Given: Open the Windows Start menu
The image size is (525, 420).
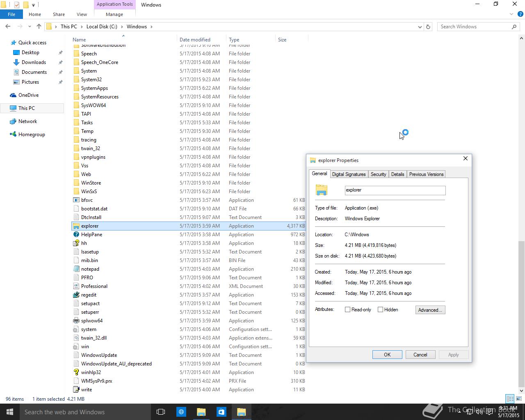Looking at the screenshot, I should tap(10, 412).
